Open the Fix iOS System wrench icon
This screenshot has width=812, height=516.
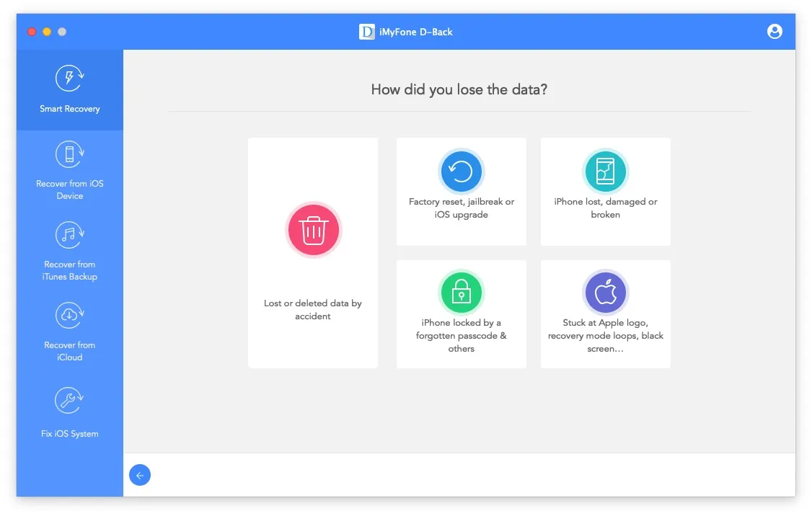click(x=70, y=401)
